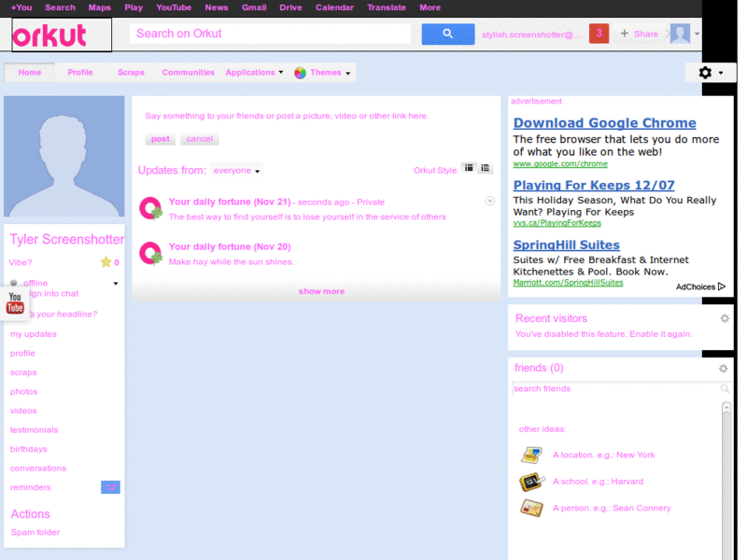Click show more updates
This screenshot has width=747, height=560.
point(321,291)
